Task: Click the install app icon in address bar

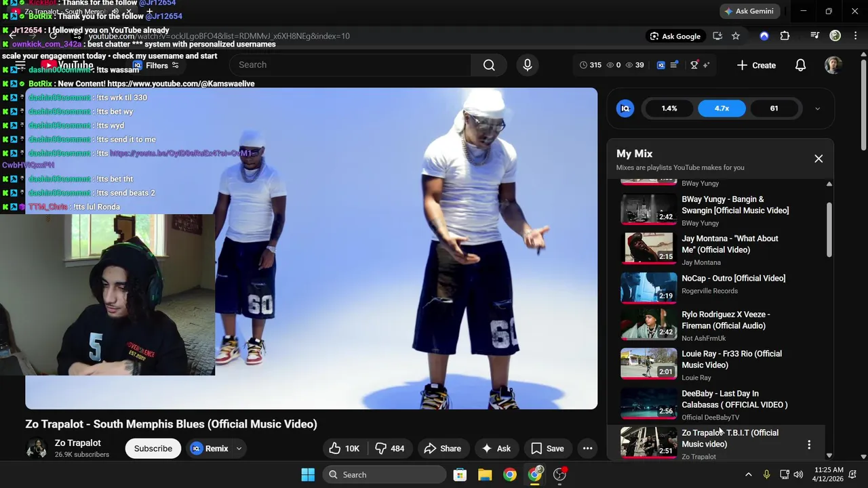Action: click(717, 36)
